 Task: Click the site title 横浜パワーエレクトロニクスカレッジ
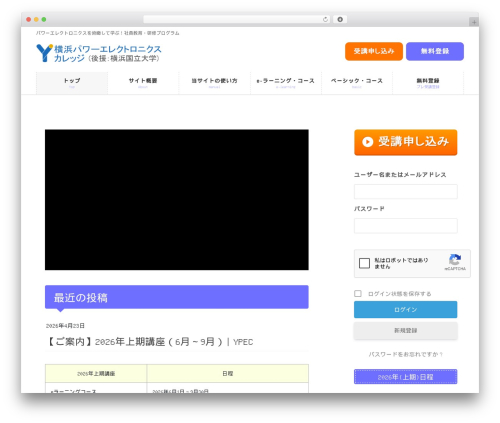tap(108, 54)
